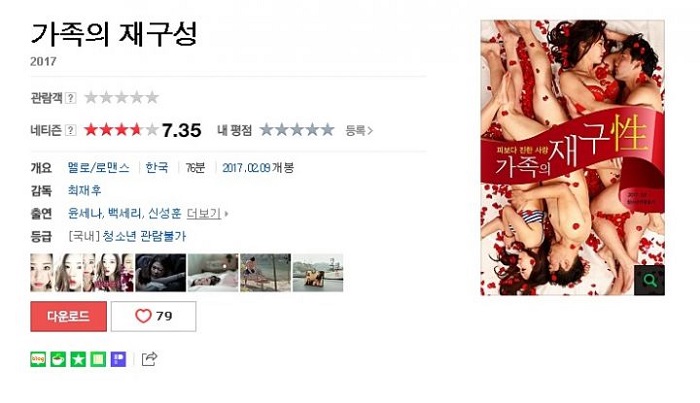
Task: Open the 한국 country link
Action: pos(157,168)
